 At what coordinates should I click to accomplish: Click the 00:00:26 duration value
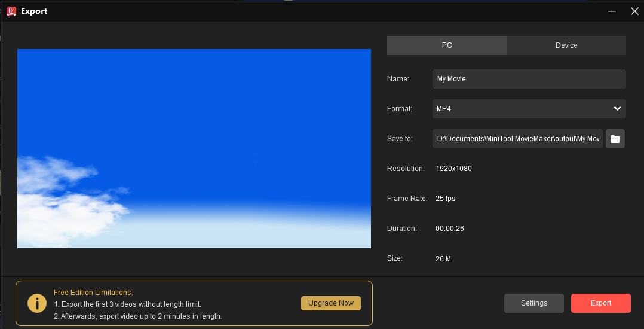click(450, 229)
